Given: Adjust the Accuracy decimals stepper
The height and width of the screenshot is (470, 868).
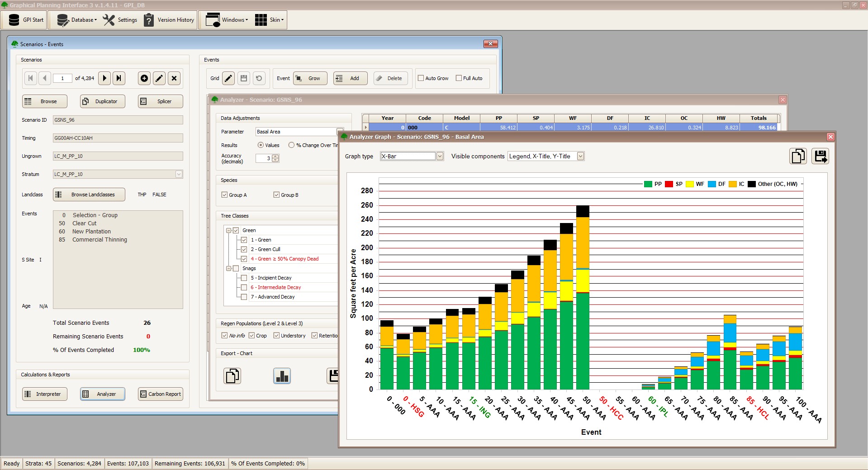Looking at the screenshot, I should (275, 158).
